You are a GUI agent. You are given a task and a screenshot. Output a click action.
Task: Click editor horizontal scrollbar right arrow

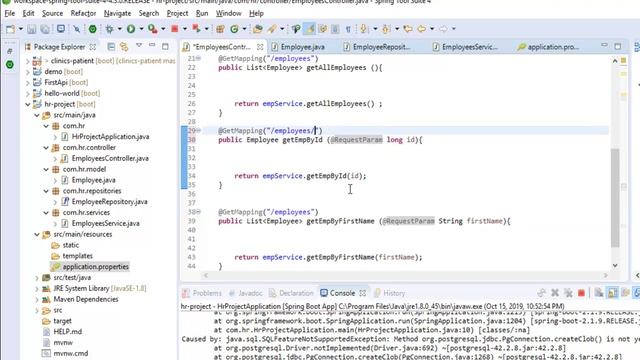(x=605, y=276)
